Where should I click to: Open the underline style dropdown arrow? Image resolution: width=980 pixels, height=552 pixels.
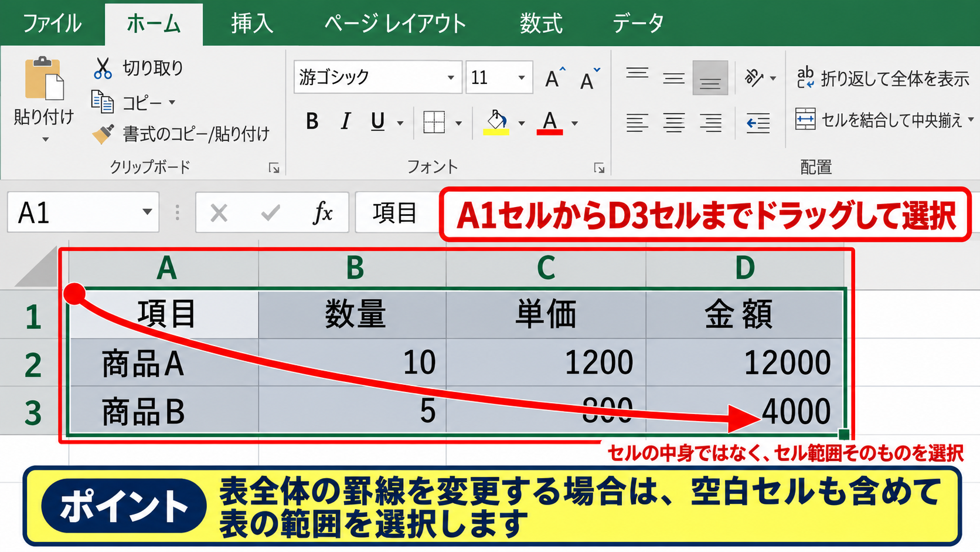400,123
